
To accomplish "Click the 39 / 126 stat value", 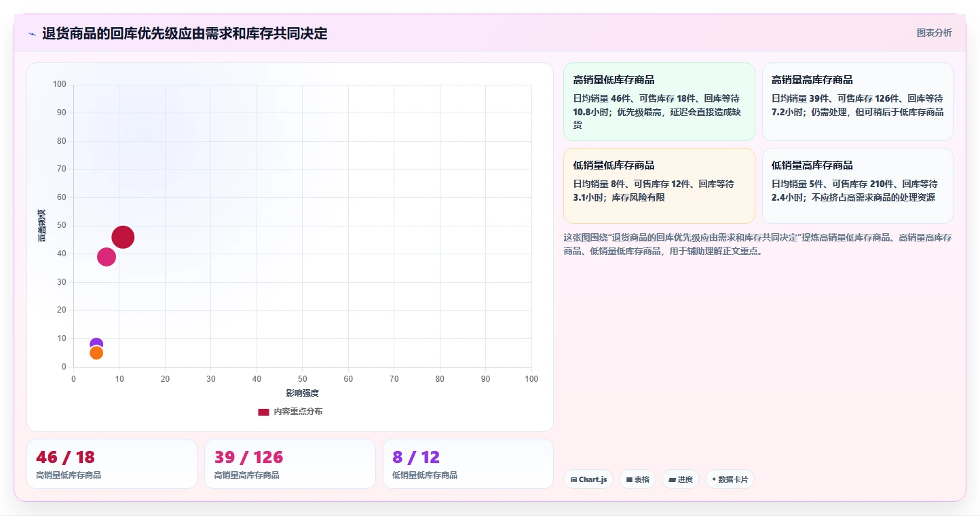I will 248,457.
